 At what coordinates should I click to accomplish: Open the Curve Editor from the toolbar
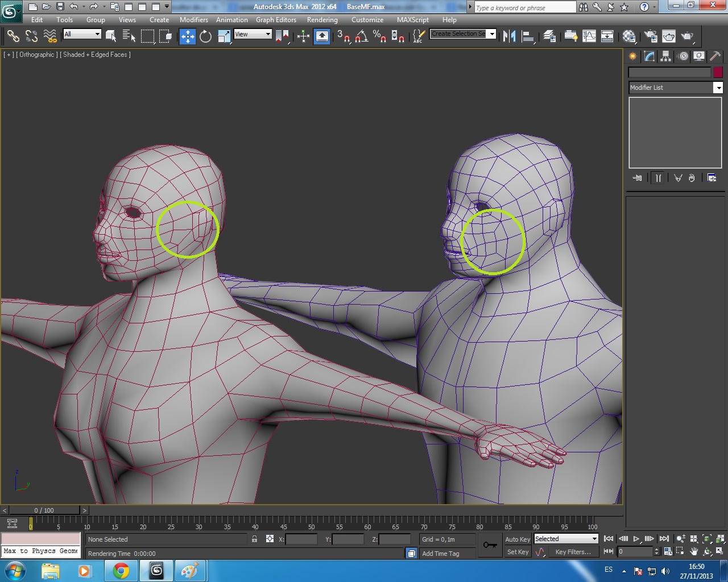coord(589,36)
